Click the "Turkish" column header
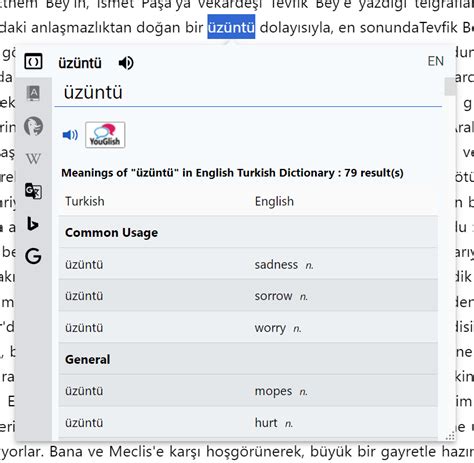The image size is (474, 463). (x=85, y=201)
